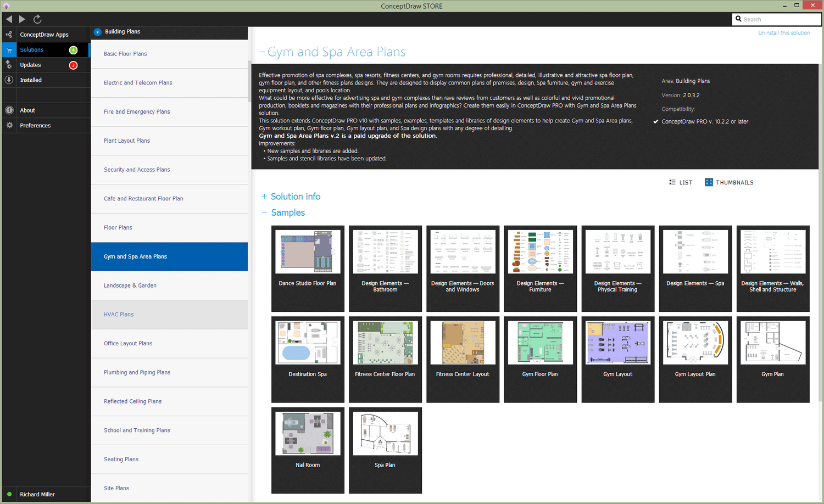This screenshot has height=504, width=824.
Task: Collapse the Gym and Spa Area Plans header
Action: tap(262, 52)
